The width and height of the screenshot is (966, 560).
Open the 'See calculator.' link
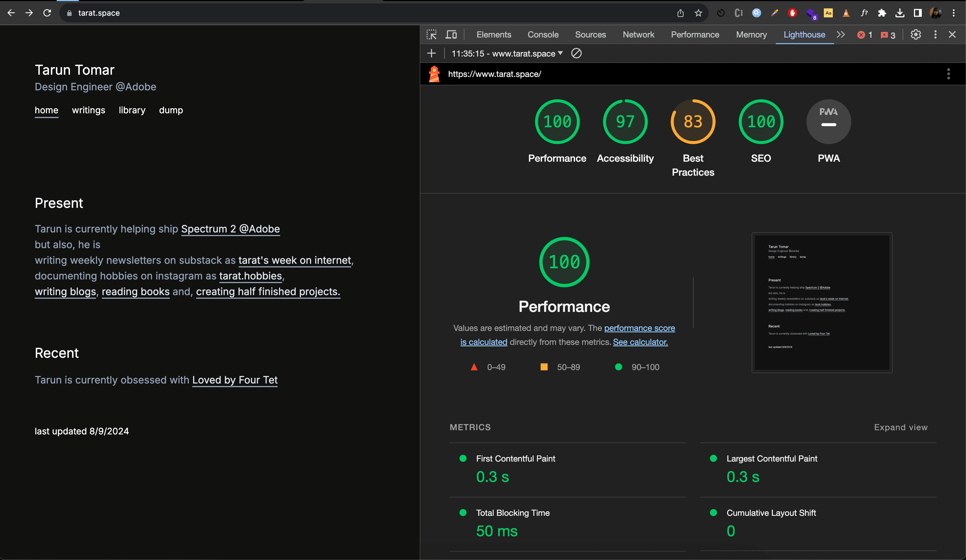click(640, 342)
